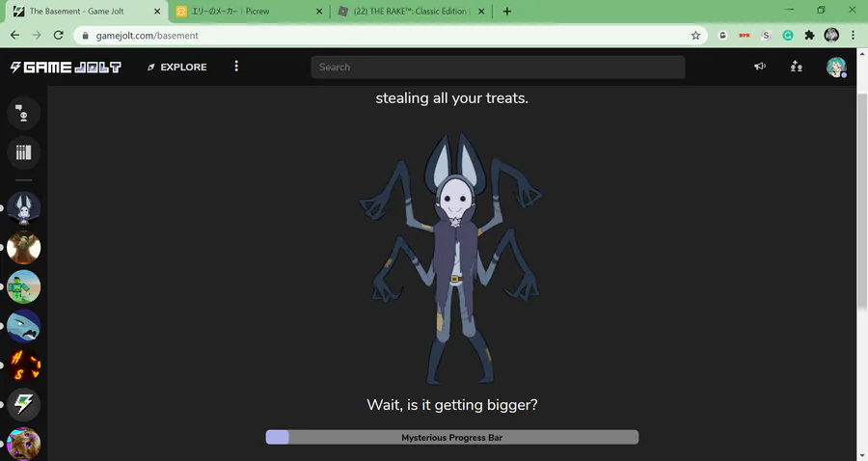
Task: Close The Basement - Game Jolt tab
Action: (x=157, y=11)
